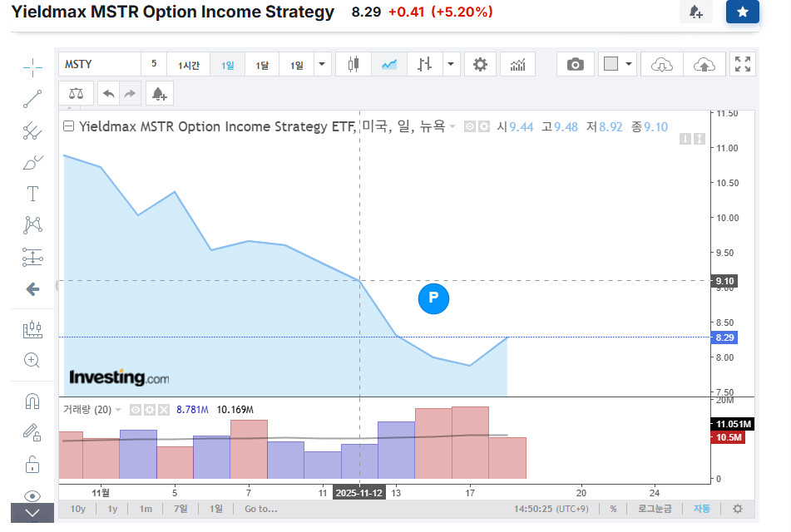This screenshot has height=532, width=791.
Task: Select the measure ruler tool
Action: pos(32,329)
